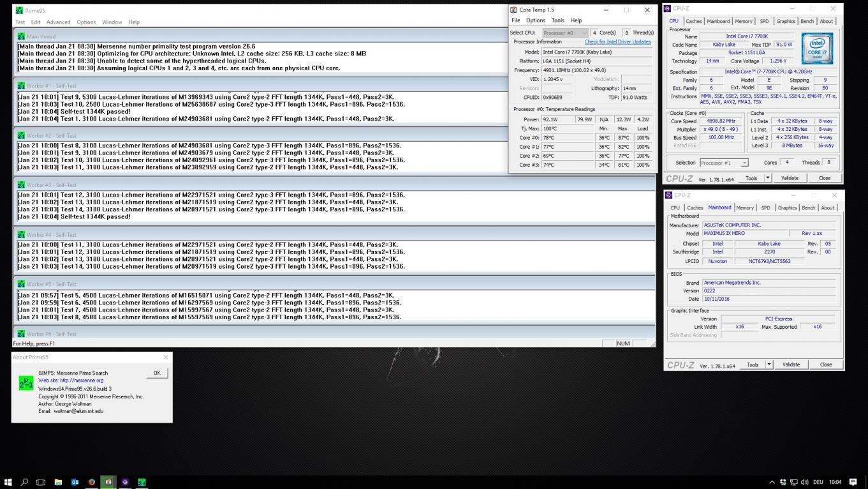
Task: Click the Core Temp title bar thermometer icon
Action: click(x=514, y=10)
